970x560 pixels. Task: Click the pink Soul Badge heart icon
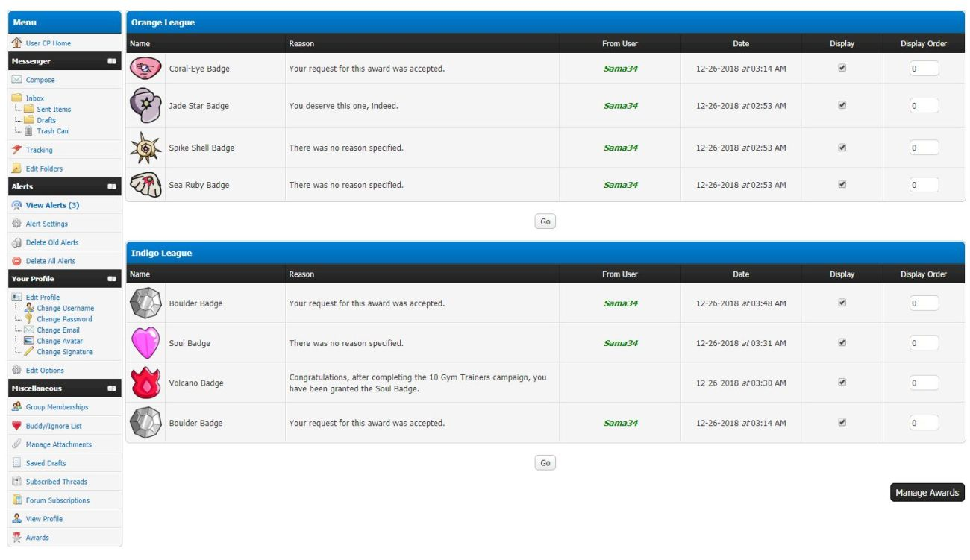click(x=145, y=343)
